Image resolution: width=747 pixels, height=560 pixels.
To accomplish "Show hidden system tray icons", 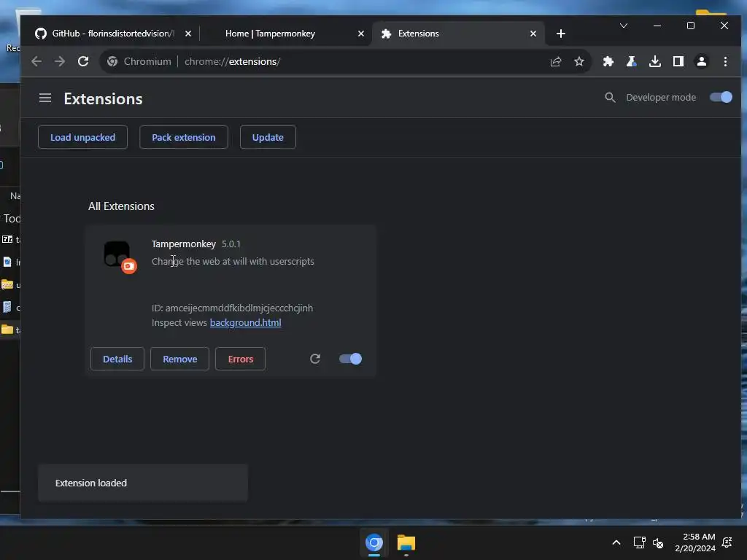I will coord(616,542).
